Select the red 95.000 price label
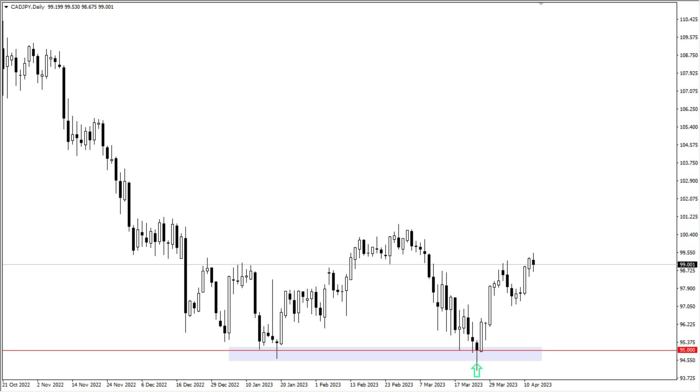Viewport: 700px width, 392px height. [687, 350]
